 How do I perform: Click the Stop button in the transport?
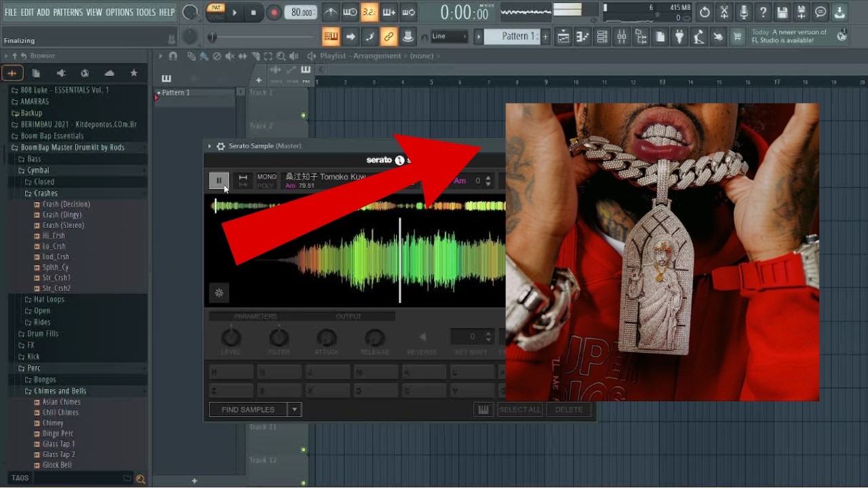(x=254, y=12)
